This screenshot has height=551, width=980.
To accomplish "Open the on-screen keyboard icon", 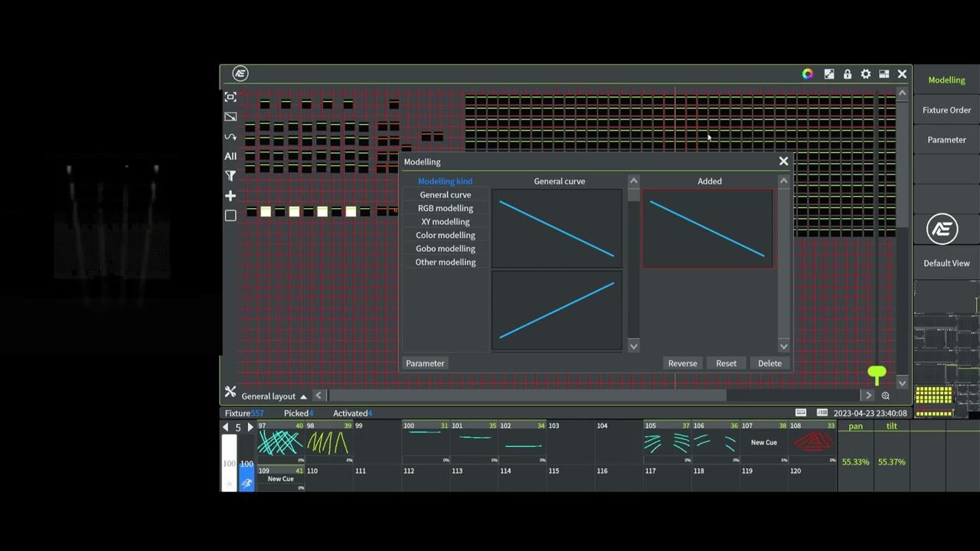I will tap(801, 413).
